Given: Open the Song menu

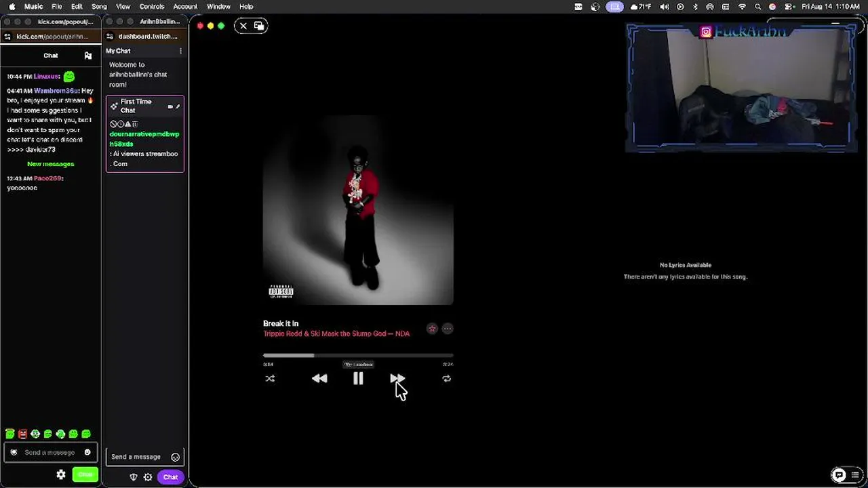Looking at the screenshot, I should coord(99,7).
